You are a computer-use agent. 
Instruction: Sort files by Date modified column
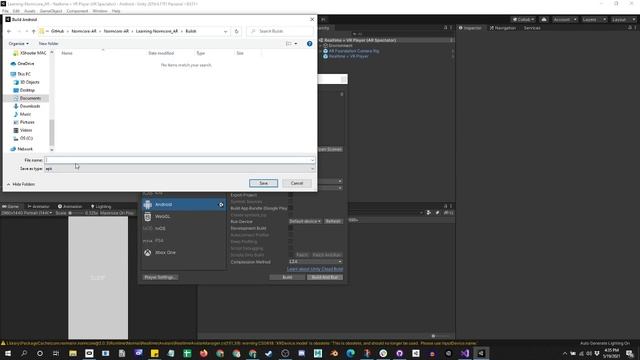point(161,53)
